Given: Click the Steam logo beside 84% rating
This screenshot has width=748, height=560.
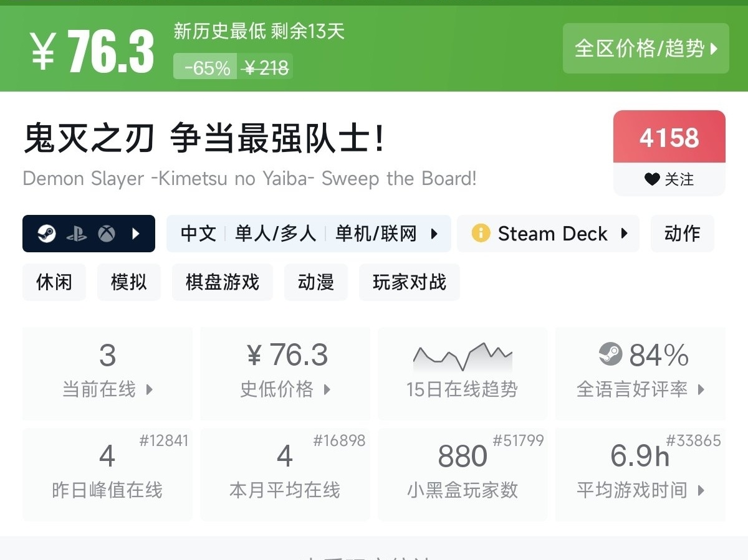Looking at the screenshot, I should 610,354.
